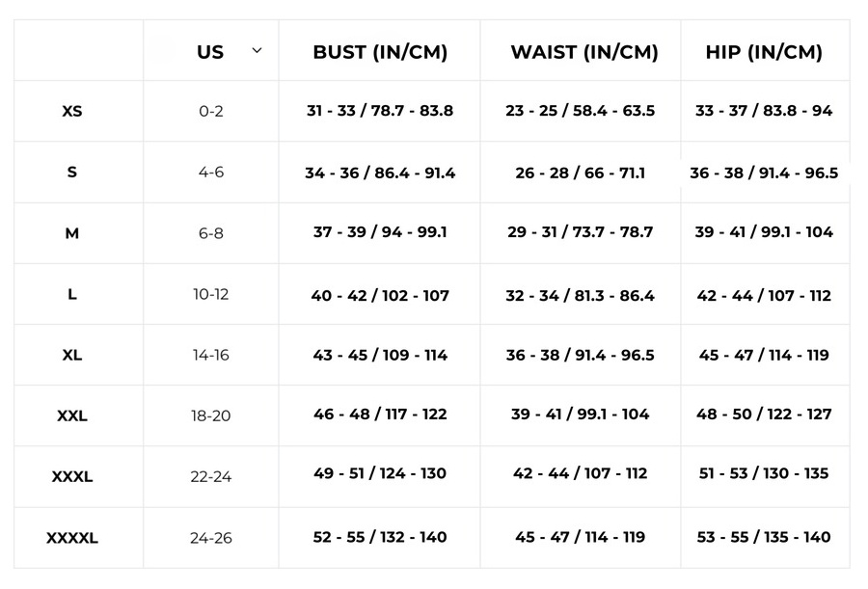Select the HIP (IN/CM) column header

click(764, 52)
